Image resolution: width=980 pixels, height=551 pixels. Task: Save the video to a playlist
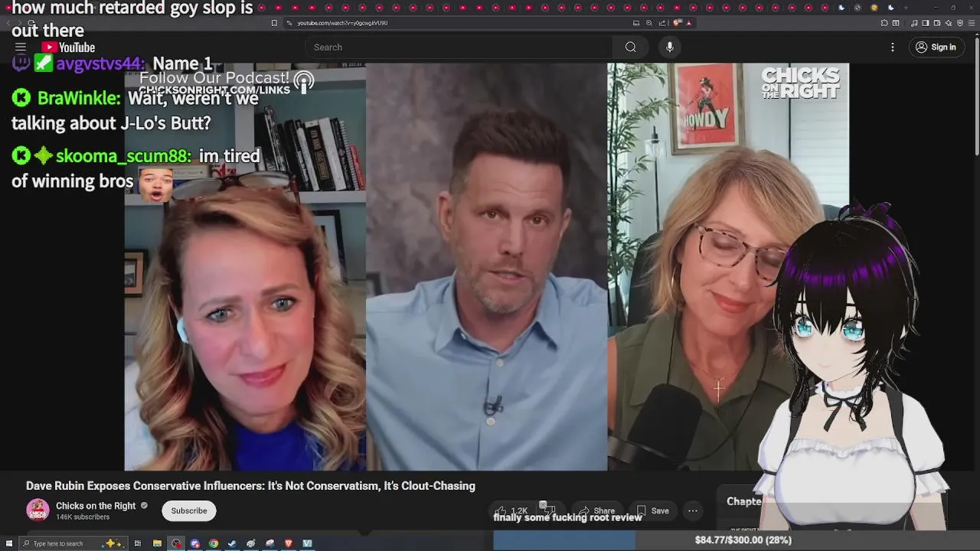652,510
